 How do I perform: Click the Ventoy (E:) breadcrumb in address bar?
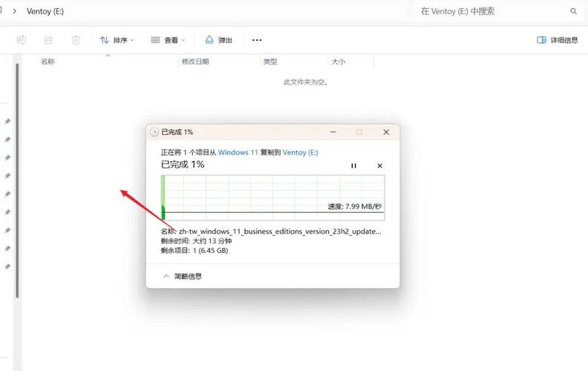(45, 11)
